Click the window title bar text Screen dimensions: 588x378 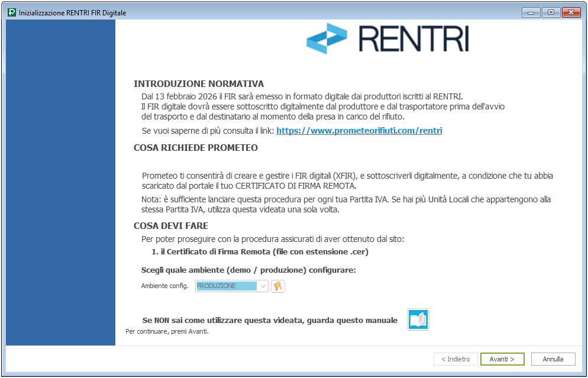pyautogui.click(x=72, y=12)
